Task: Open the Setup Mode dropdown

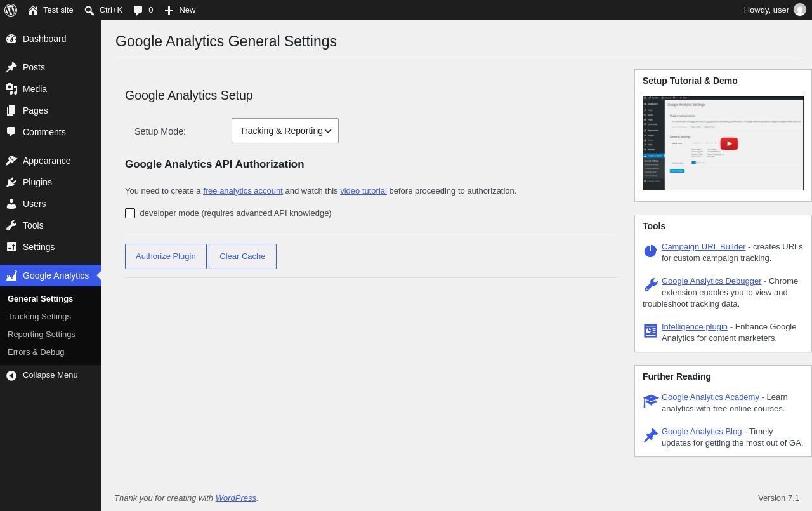Action: coord(285,131)
